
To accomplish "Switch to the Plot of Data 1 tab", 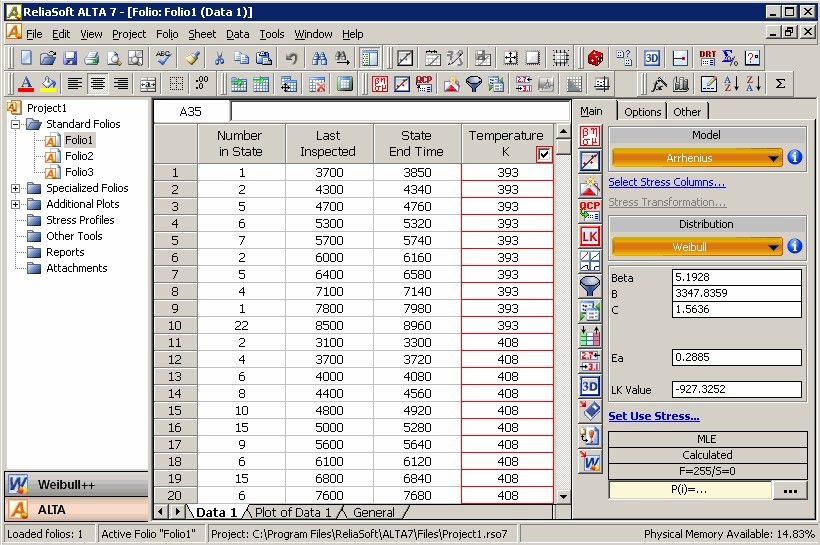I will [293, 513].
